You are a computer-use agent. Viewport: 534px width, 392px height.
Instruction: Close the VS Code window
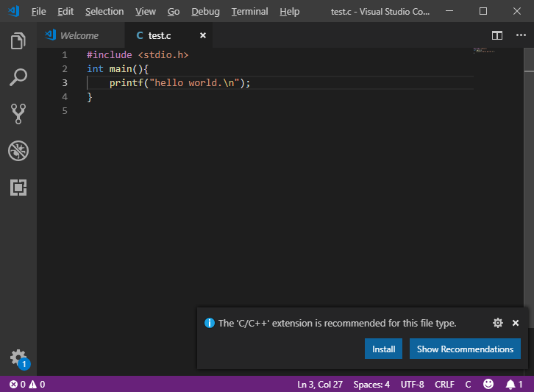point(516,11)
